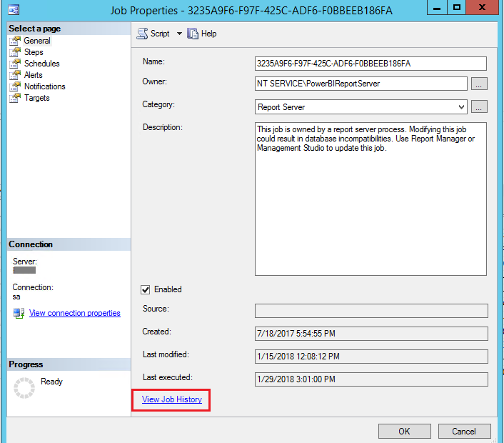This screenshot has width=504, height=443.
Task: Click the Job Properties window title icon
Action: point(14,10)
